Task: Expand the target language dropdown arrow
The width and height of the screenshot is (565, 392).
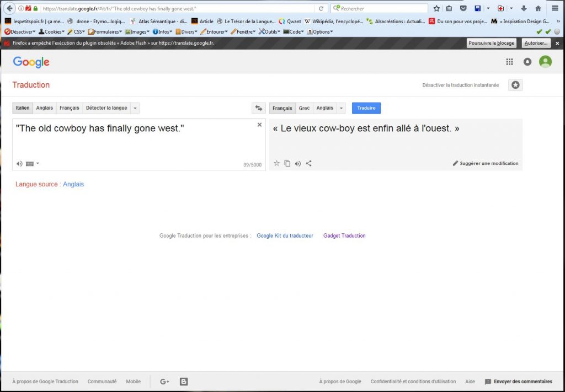Action: (342, 108)
